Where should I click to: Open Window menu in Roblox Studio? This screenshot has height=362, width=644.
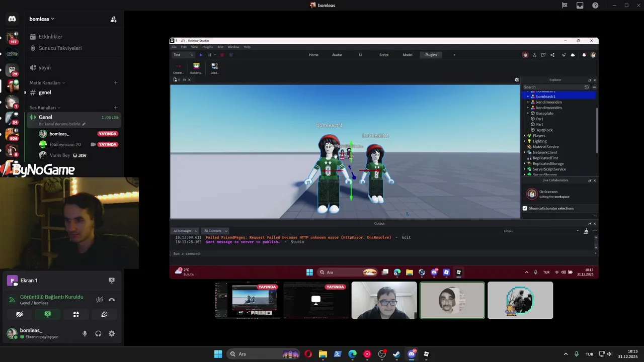point(233,47)
